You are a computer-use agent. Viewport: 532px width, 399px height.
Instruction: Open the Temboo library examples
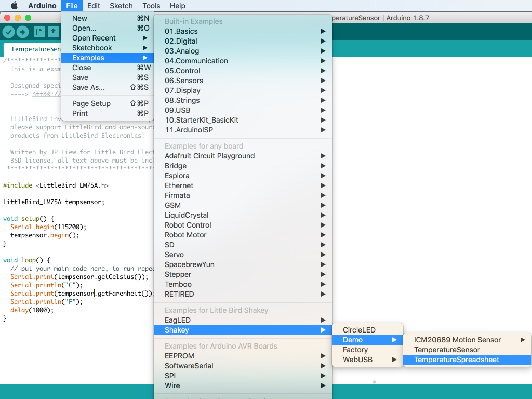click(x=243, y=284)
